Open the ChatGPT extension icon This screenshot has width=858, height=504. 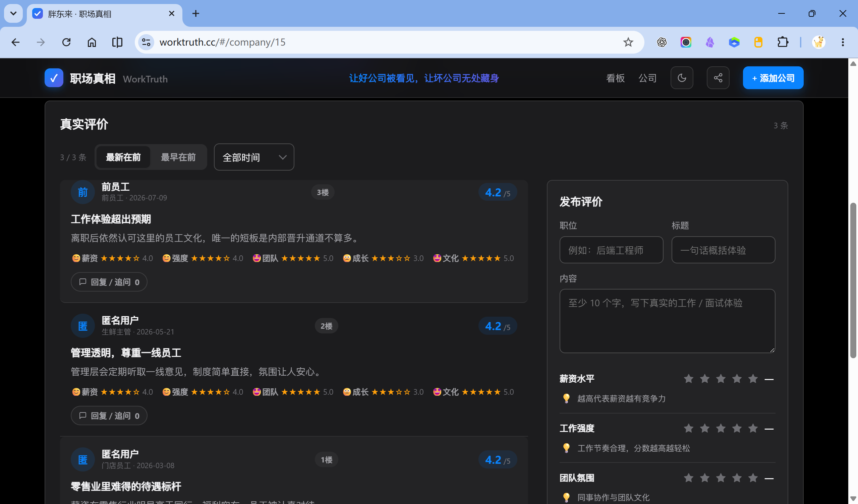coord(662,42)
